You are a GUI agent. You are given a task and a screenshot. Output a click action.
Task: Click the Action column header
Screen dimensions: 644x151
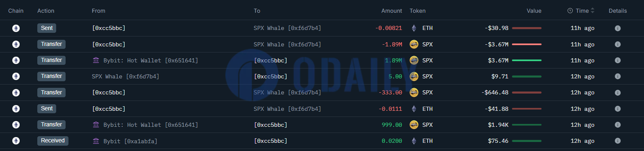(46, 11)
